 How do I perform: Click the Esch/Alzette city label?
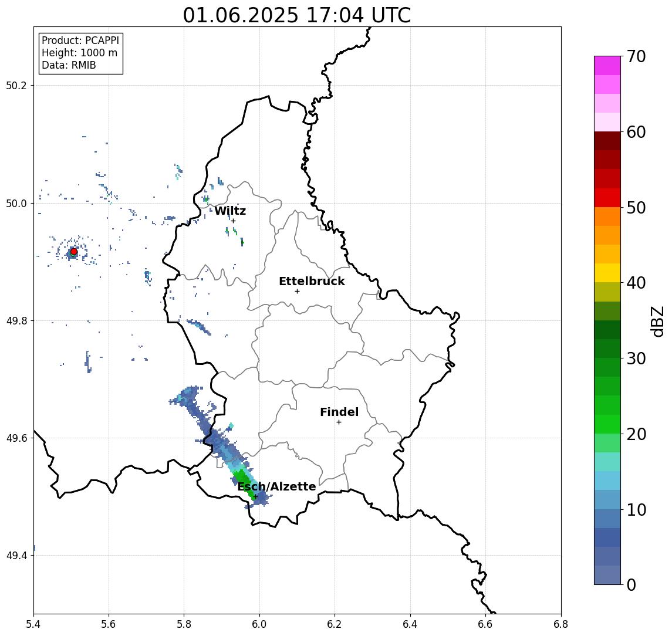276,486
